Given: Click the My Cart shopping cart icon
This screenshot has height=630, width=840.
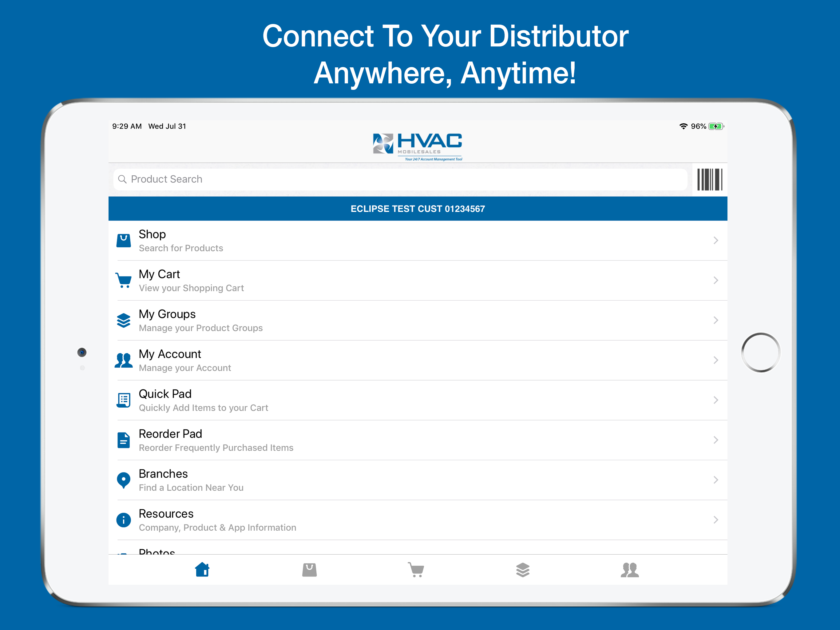Looking at the screenshot, I should pyautogui.click(x=123, y=281).
